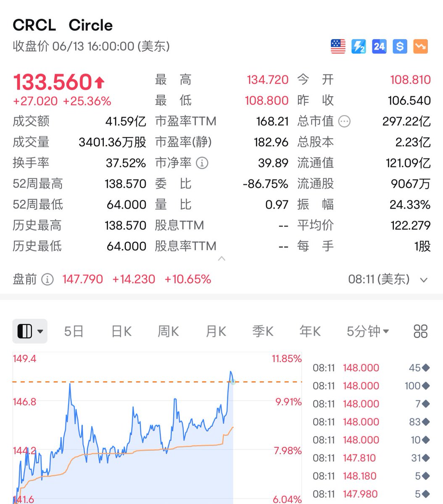Select the trade row with volume 100
The width and height of the screenshot is (443, 504).
[371, 386]
